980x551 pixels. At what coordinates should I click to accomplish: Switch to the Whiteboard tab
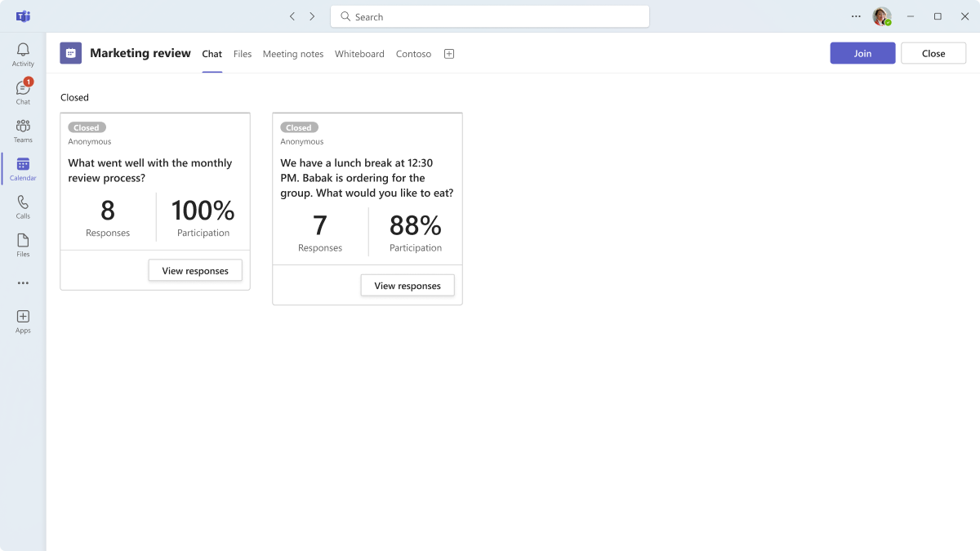point(359,54)
